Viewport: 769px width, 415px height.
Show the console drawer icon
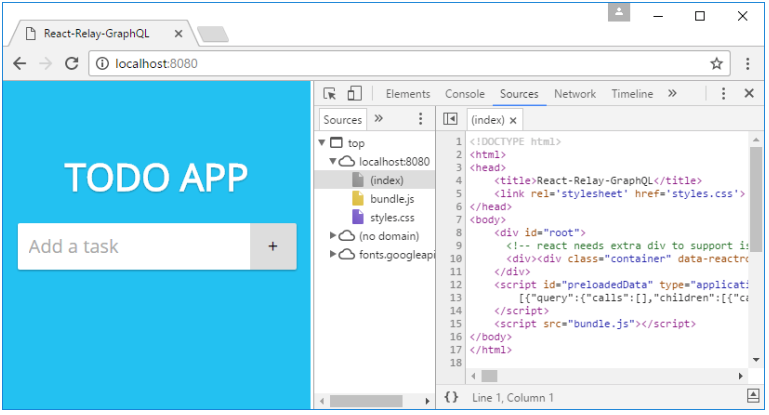(x=753, y=396)
